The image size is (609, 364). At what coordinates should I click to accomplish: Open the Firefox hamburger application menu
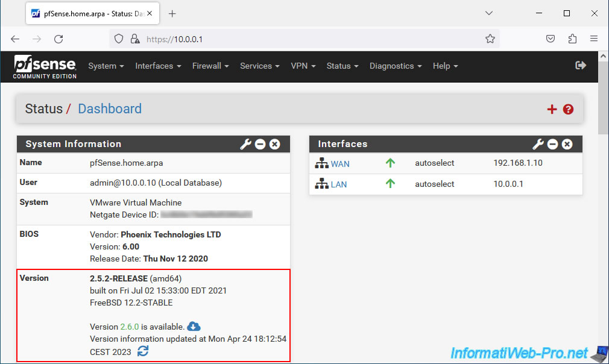click(x=594, y=39)
